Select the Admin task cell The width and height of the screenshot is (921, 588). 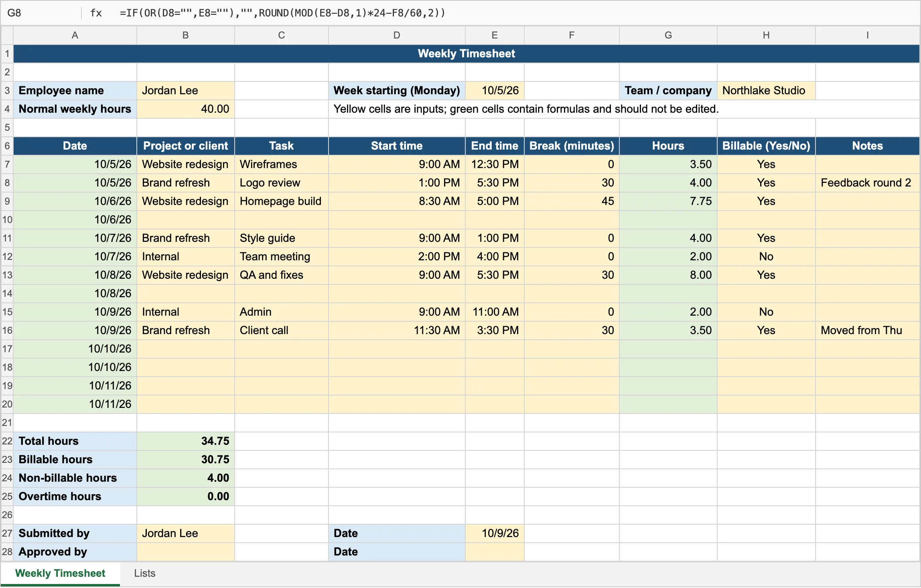[281, 312]
